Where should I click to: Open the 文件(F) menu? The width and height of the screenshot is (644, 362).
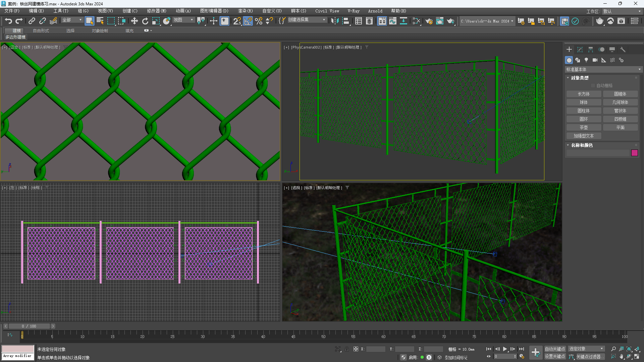12,11
